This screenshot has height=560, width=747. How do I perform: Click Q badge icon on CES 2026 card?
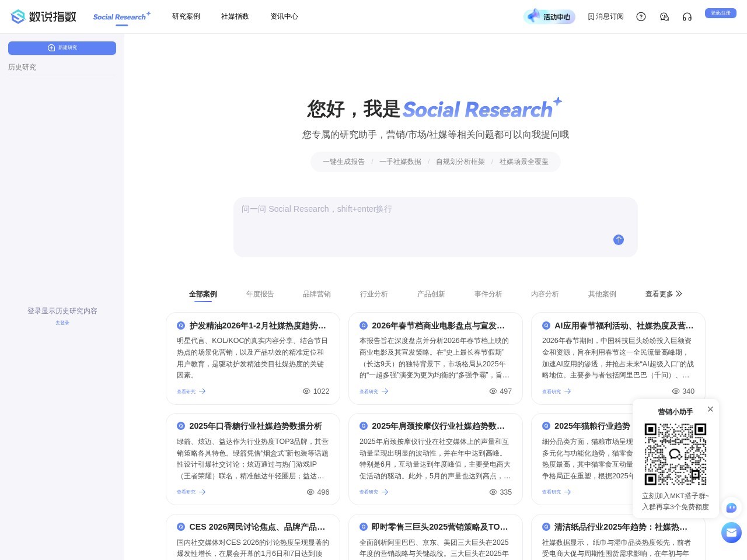pos(181,527)
